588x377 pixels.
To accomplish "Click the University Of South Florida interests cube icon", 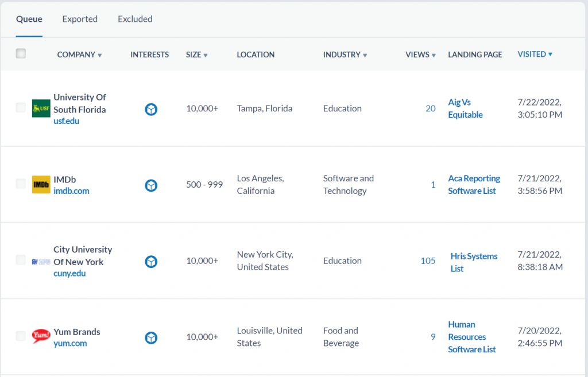I will (151, 109).
